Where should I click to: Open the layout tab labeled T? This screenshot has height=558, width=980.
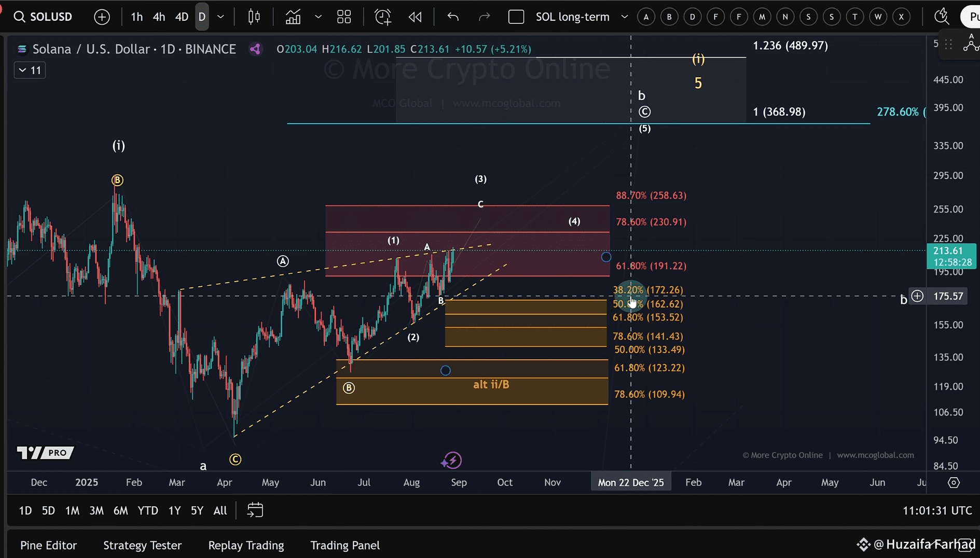(855, 17)
